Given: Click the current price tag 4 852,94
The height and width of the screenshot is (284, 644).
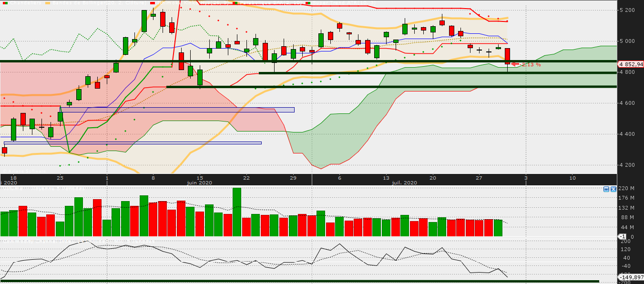Looking at the screenshot, I should pyautogui.click(x=631, y=64).
